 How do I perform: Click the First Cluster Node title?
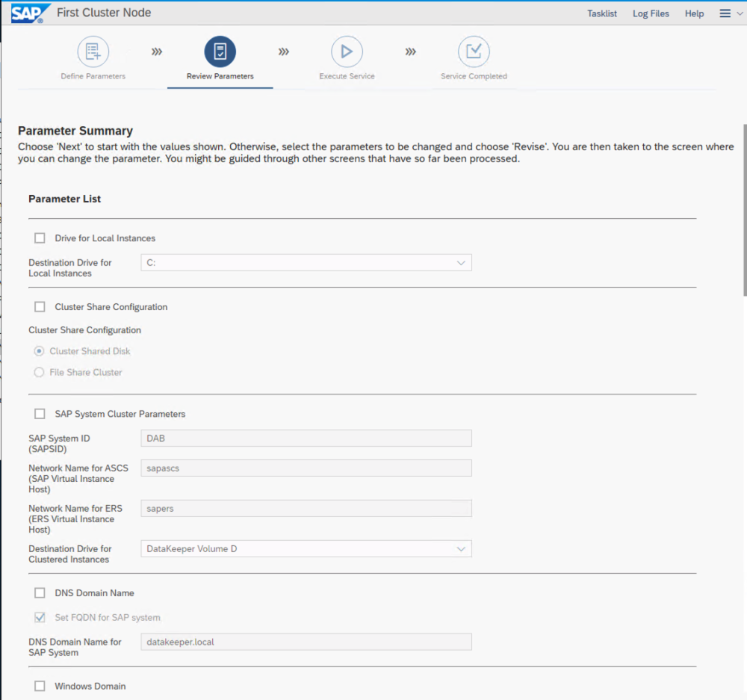coord(104,13)
